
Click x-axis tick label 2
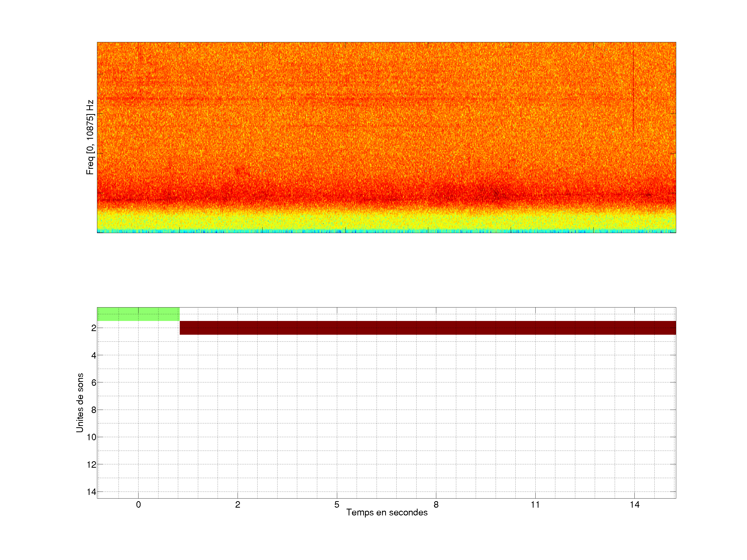pos(238,505)
